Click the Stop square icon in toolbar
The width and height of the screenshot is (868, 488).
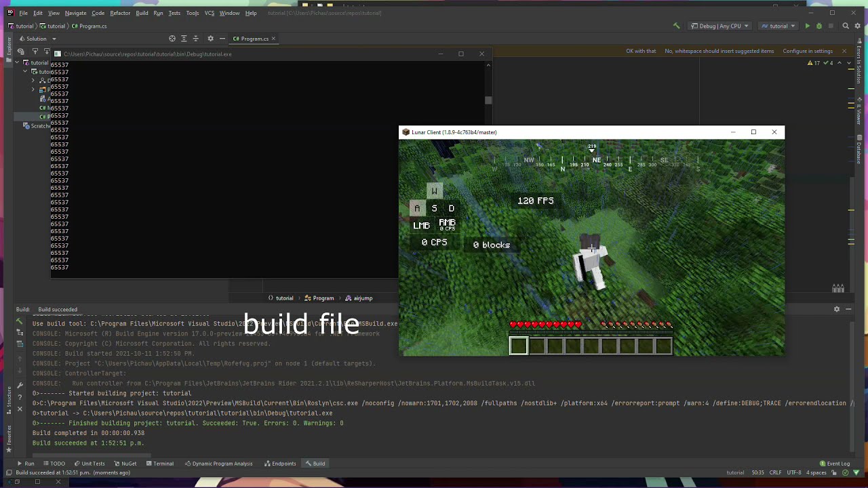(831, 26)
